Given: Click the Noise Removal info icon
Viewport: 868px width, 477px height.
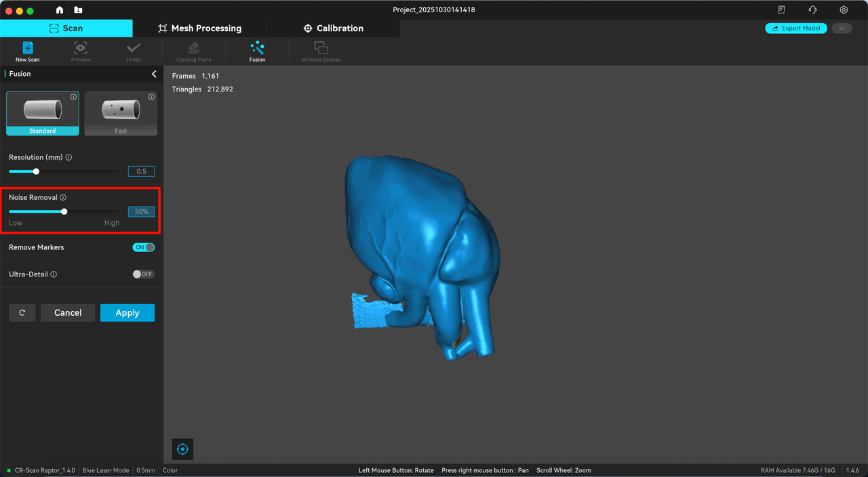Looking at the screenshot, I should click(63, 198).
